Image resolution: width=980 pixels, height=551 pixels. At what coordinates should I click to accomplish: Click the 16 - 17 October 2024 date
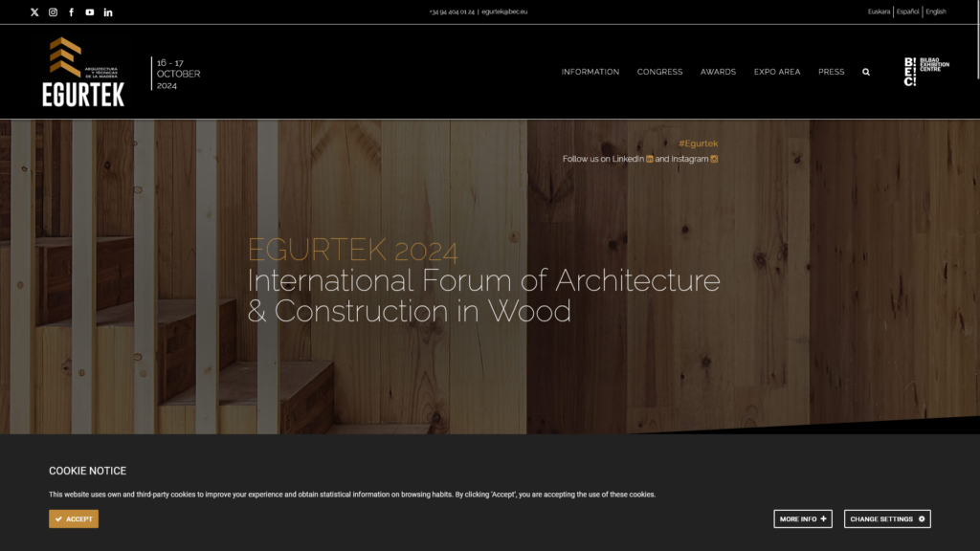pos(178,74)
